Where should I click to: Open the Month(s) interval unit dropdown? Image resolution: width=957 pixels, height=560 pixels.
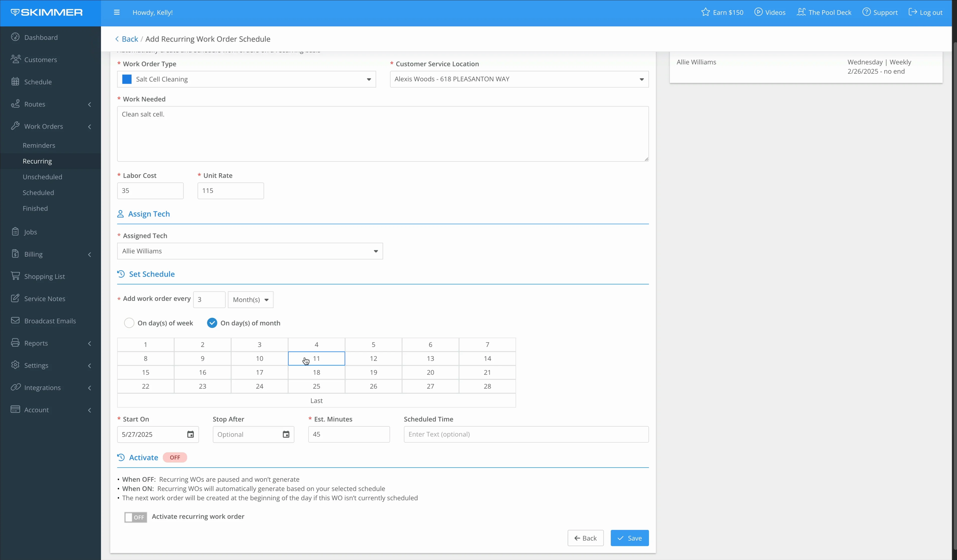(x=251, y=300)
